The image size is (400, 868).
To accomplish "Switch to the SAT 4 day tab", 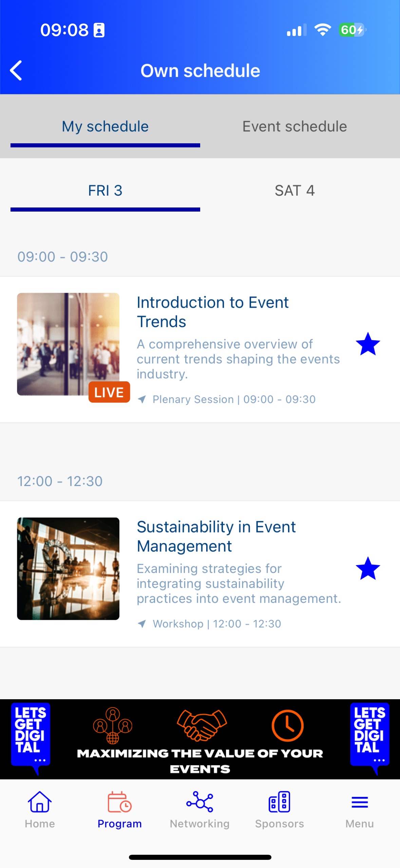I will tap(294, 191).
